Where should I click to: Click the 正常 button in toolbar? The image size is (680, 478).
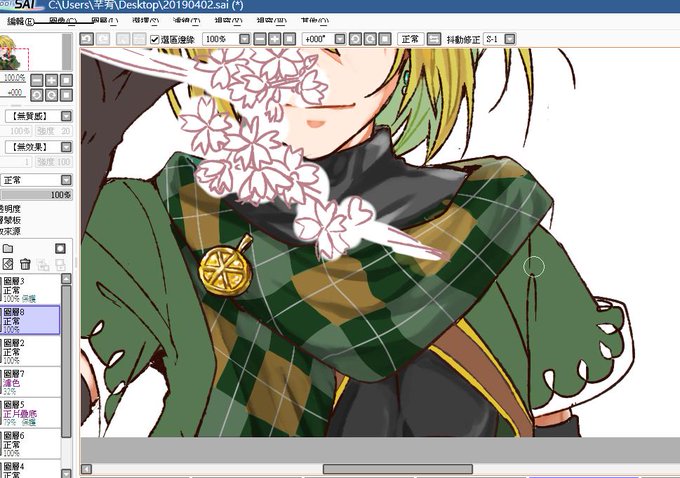click(x=410, y=39)
